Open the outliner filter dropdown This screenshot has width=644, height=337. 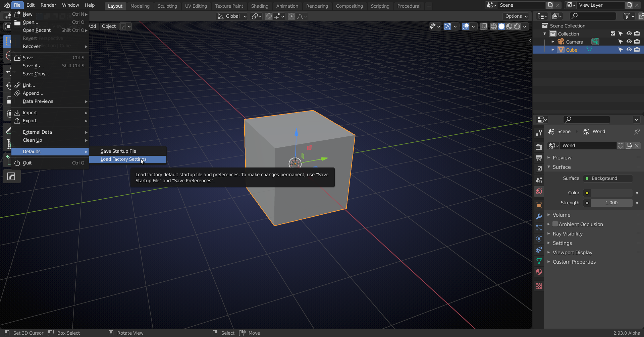(x=629, y=16)
